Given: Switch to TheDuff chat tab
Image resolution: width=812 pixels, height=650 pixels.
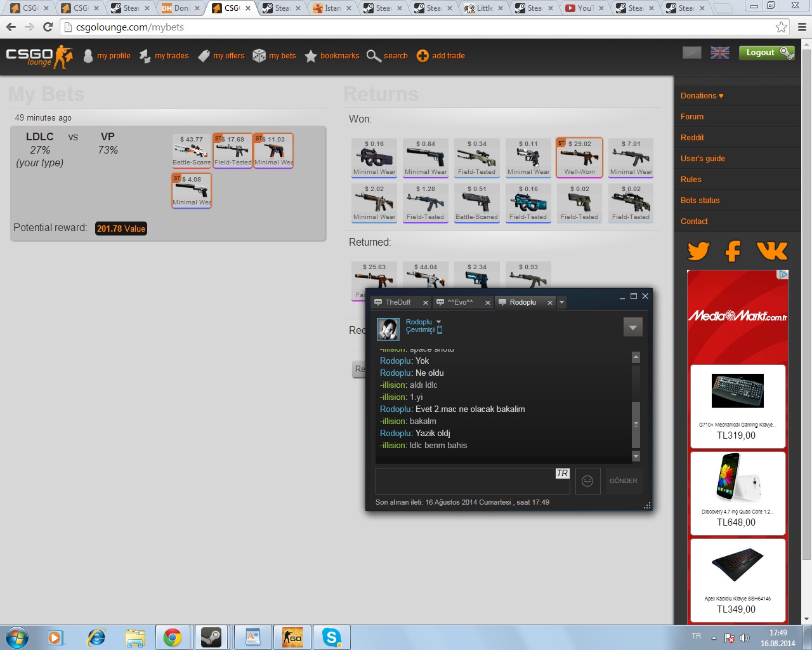Looking at the screenshot, I should [398, 303].
